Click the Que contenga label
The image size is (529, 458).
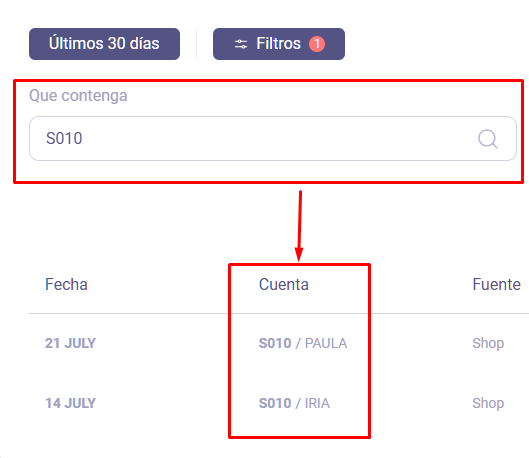[x=78, y=95]
